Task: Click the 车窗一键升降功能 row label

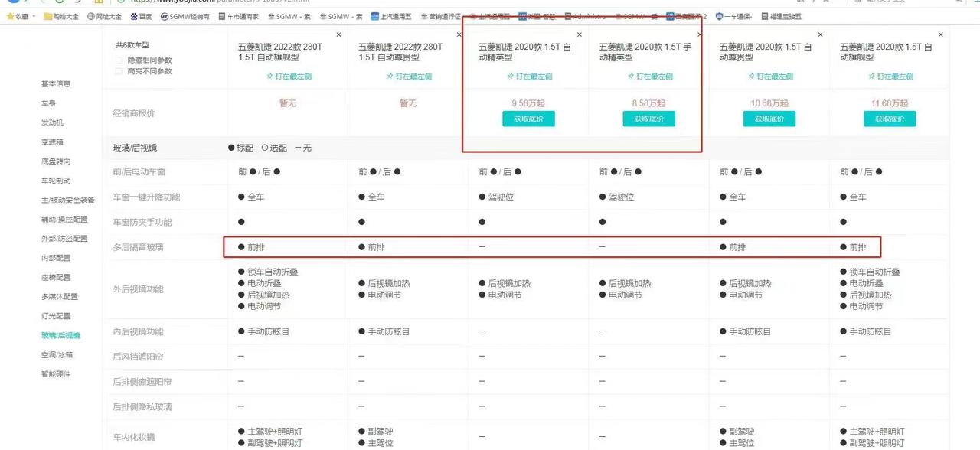Action: (146, 197)
